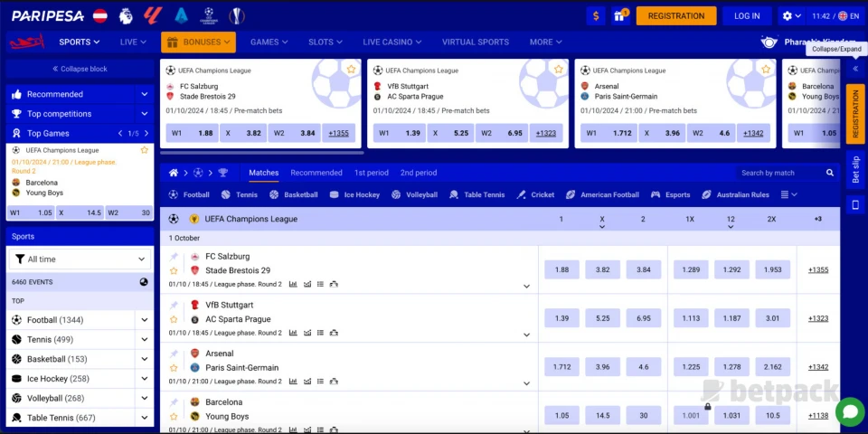
Task: Open the gift box promotions icon
Action: [620, 15]
